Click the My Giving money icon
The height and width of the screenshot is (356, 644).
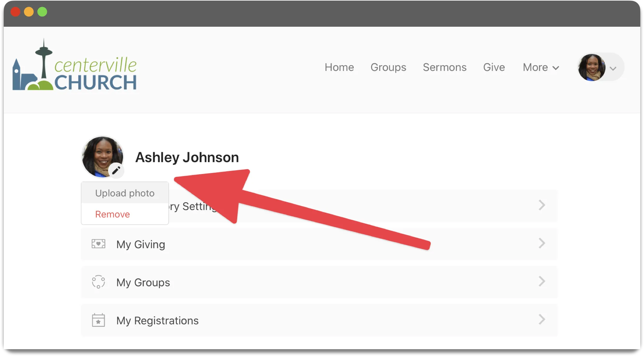pyautogui.click(x=99, y=244)
